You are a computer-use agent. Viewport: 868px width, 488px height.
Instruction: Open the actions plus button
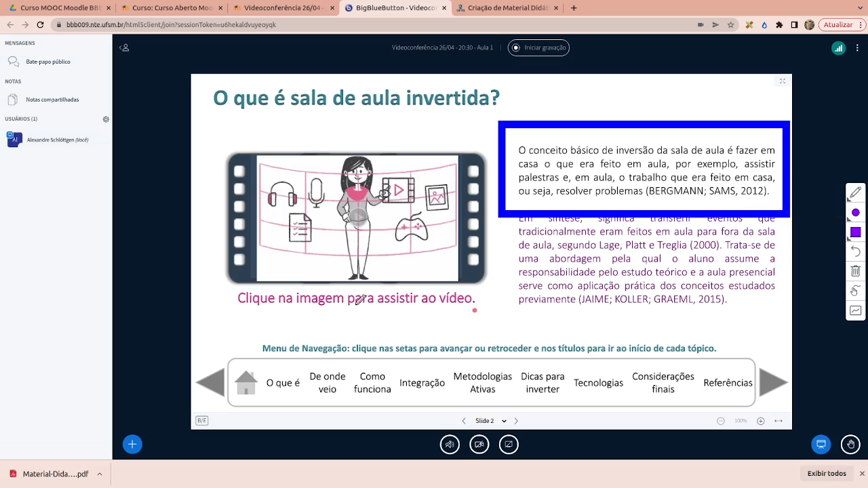tap(132, 445)
